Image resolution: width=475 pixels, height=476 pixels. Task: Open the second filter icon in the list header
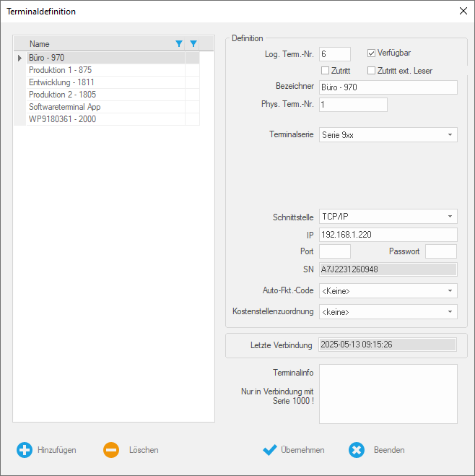tap(193, 44)
